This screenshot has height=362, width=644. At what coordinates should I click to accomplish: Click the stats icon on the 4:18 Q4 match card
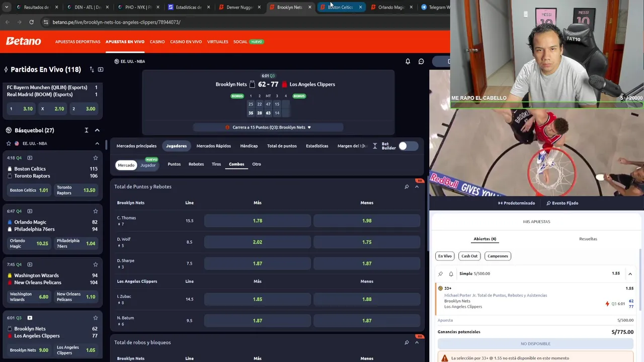point(30,158)
